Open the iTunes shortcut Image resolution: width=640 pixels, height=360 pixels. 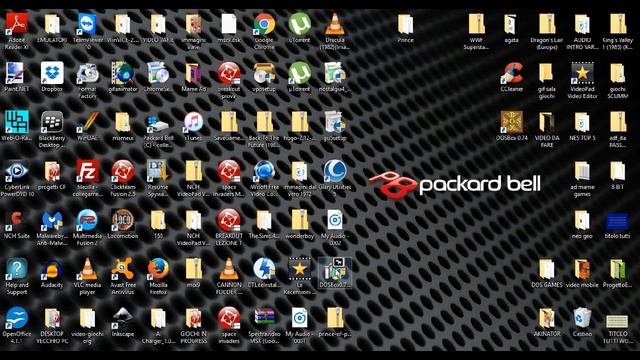pyautogui.click(x=193, y=122)
